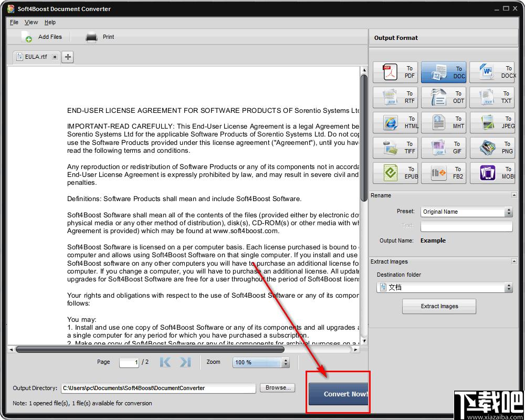Select the To MHT output format

[444, 122]
